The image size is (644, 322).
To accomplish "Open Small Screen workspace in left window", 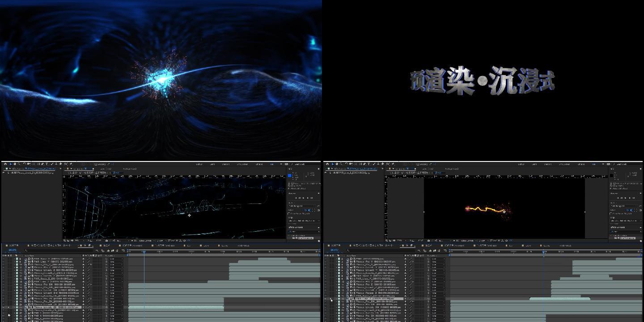I will coord(242,164).
